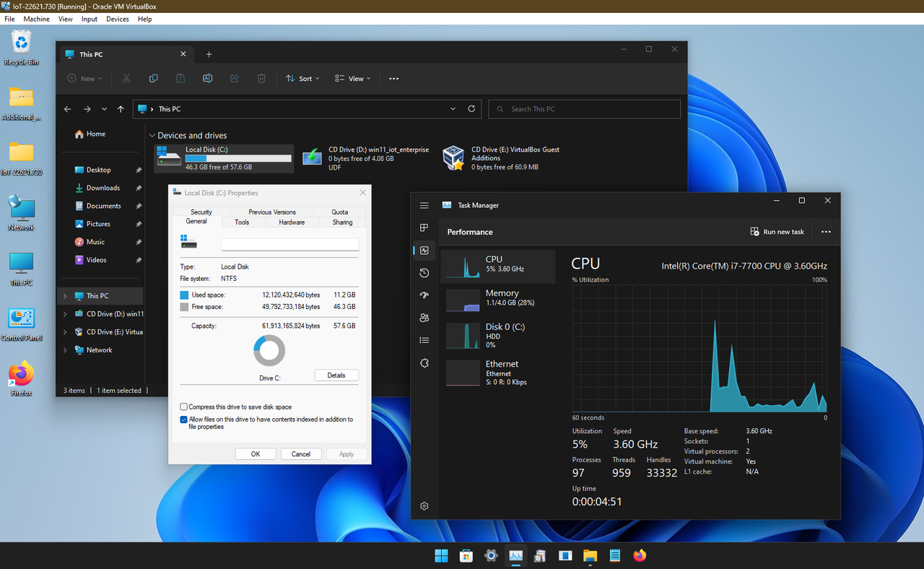Viewport: 924px width, 569px height.
Task: Collapse the Devices and drives group
Action: click(152, 136)
